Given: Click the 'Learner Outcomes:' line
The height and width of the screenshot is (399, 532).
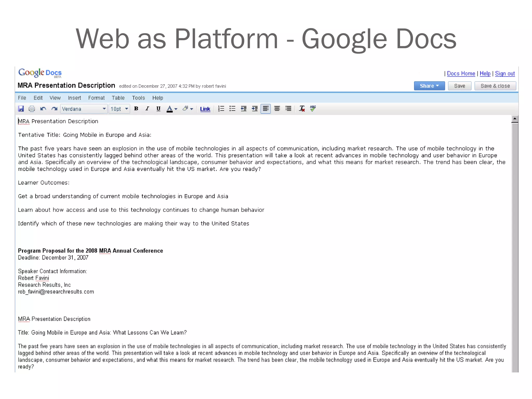Looking at the screenshot, I should (44, 183).
